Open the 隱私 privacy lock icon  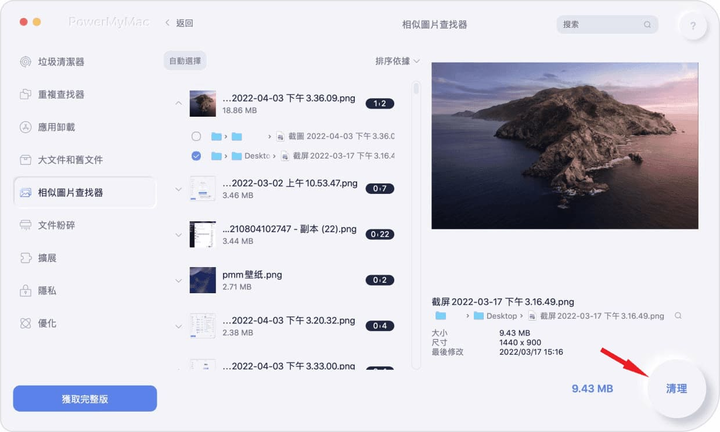25,291
